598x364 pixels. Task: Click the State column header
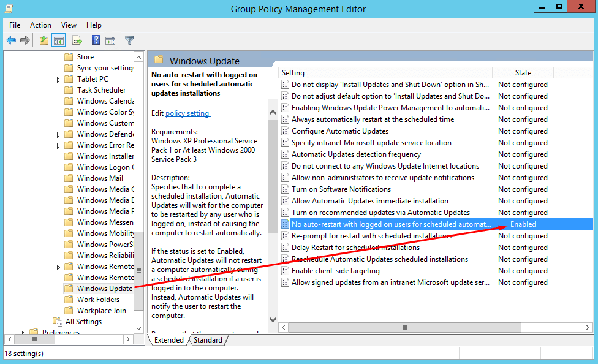[523, 72]
